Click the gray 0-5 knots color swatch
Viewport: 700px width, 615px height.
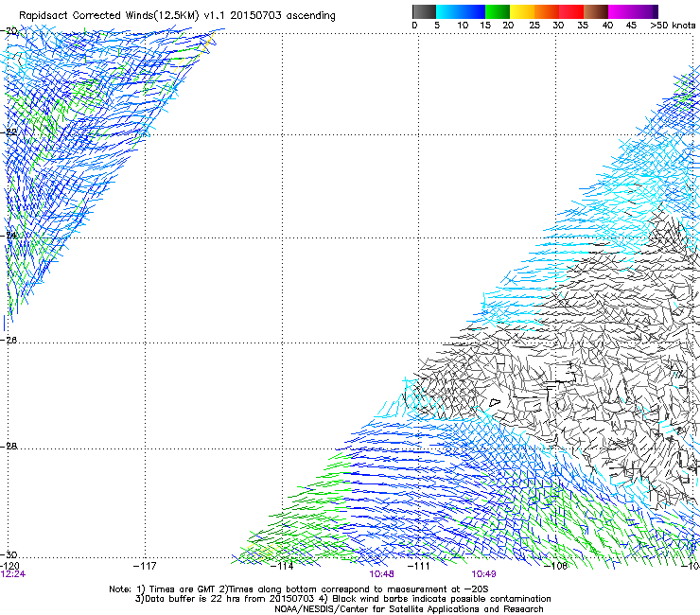pos(424,11)
